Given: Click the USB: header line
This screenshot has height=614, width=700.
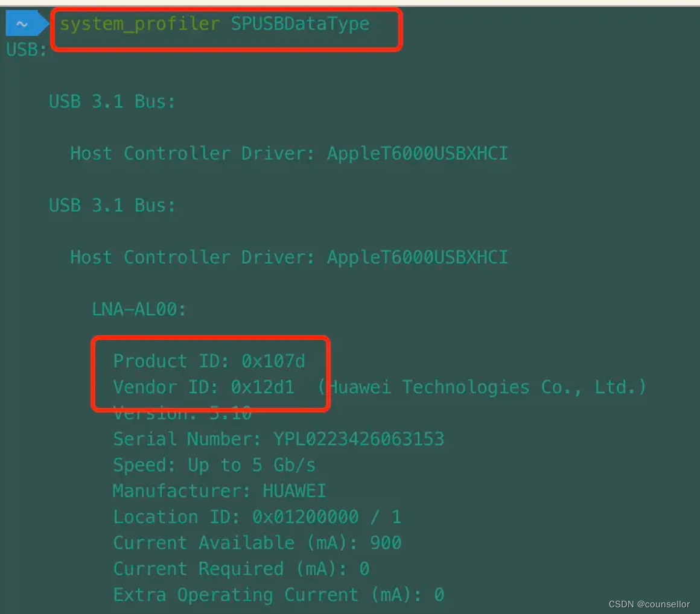Looking at the screenshot, I should pyautogui.click(x=27, y=49).
